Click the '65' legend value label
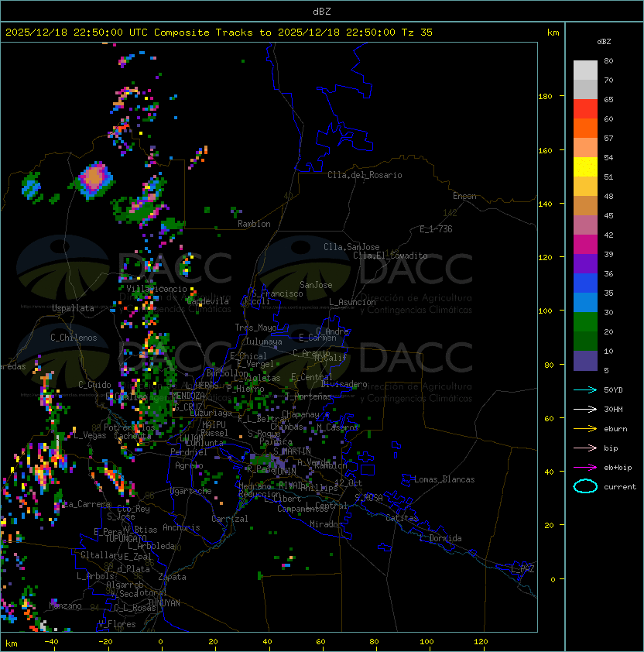644x652 pixels. [608, 99]
